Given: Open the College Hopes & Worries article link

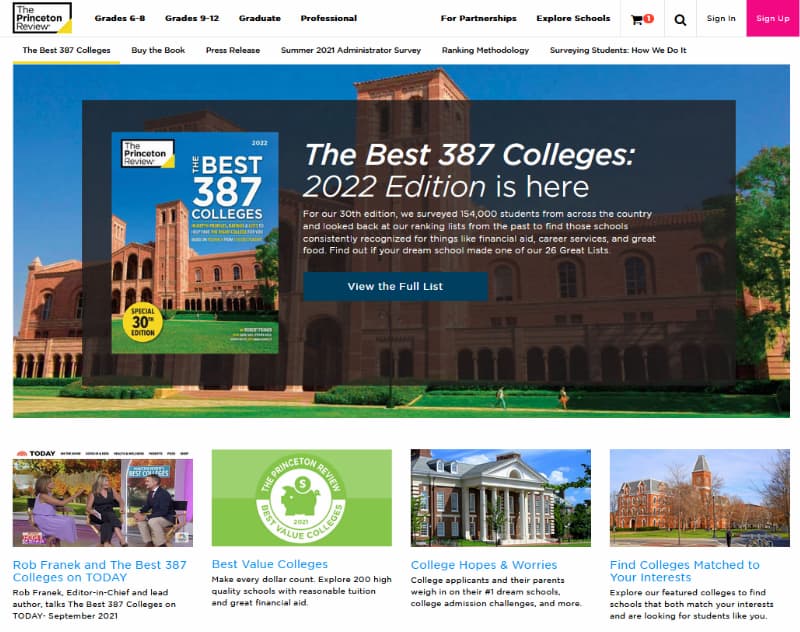Looking at the screenshot, I should coord(484,565).
